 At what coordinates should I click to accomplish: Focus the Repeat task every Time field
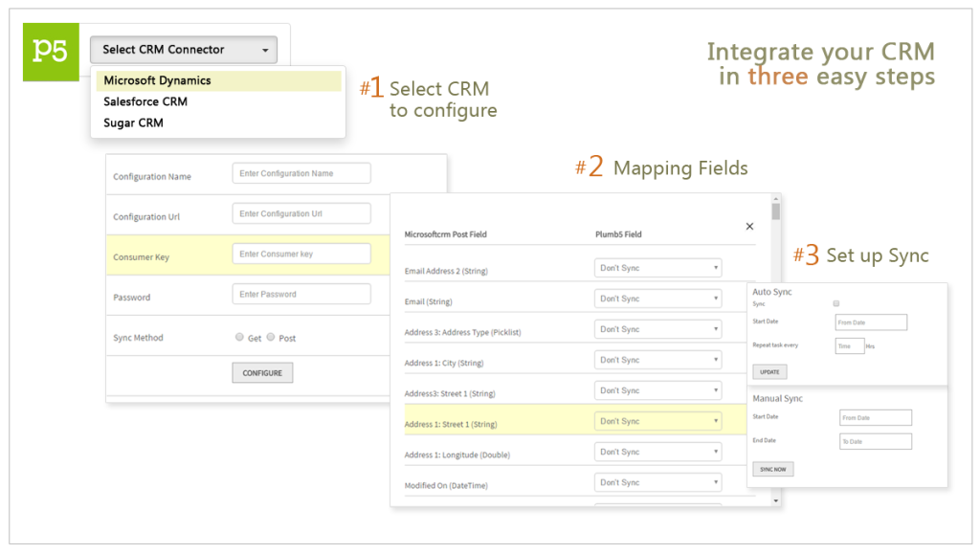[850, 346]
